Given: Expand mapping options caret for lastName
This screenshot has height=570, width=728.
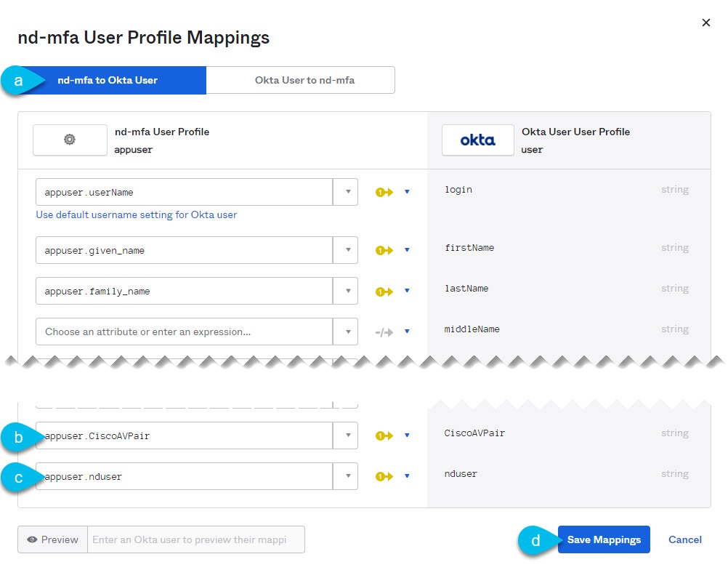Looking at the screenshot, I should click(x=407, y=291).
